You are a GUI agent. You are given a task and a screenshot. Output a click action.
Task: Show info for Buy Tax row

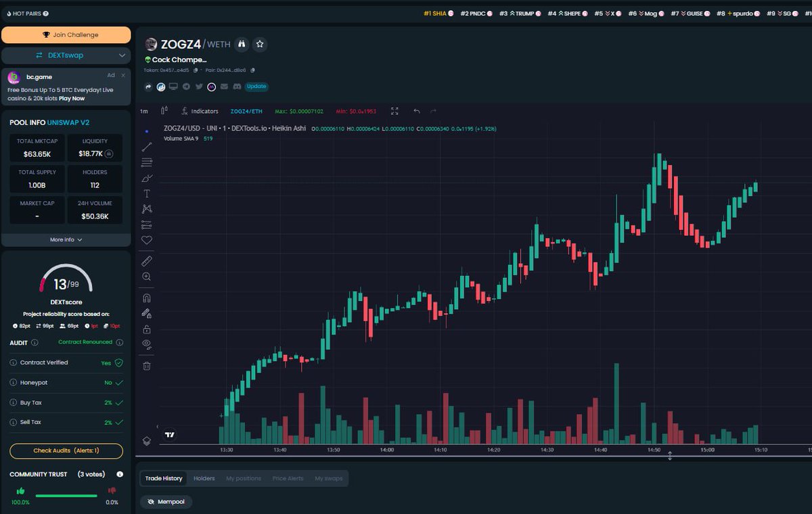tap(14, 402)
